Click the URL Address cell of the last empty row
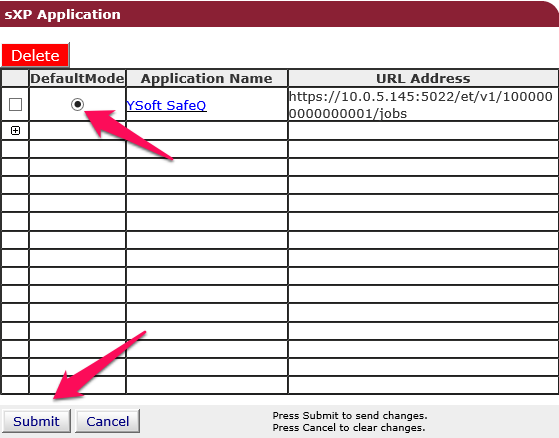Image resolution: width=559 pixels, height=438 pixels. click(x=423, y=385)
